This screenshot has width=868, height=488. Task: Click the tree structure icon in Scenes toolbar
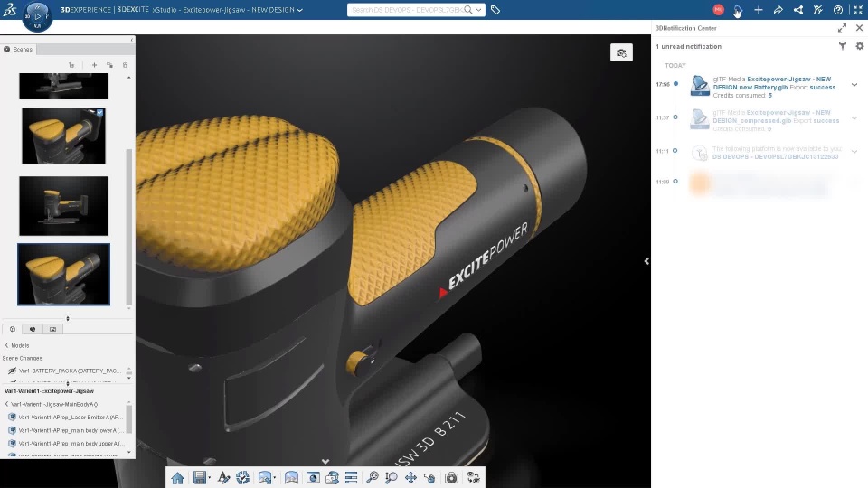coord(71,65)
